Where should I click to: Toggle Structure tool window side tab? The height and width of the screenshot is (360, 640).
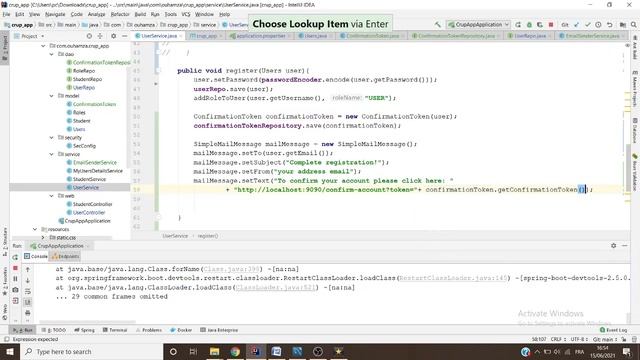(x=5, y=242)
